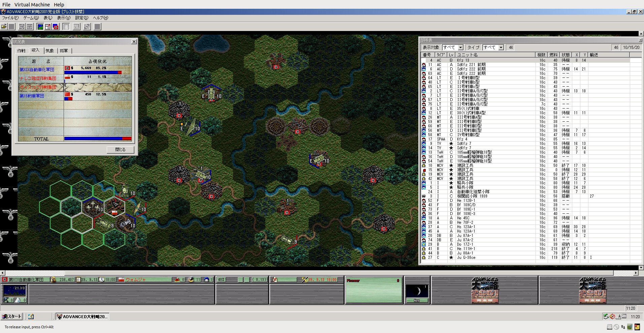Click the clock icon beside 18:00

pos(102,279)
